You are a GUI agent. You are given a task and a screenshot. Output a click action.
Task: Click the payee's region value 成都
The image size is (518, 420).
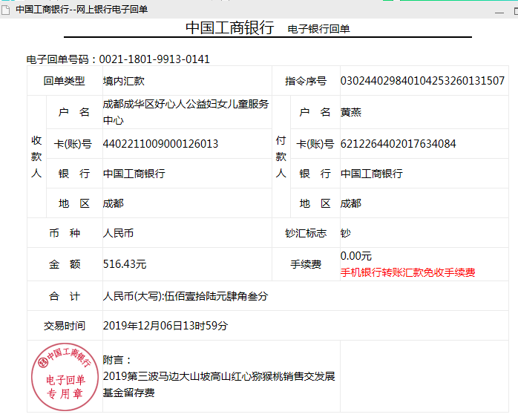point(114,203)
